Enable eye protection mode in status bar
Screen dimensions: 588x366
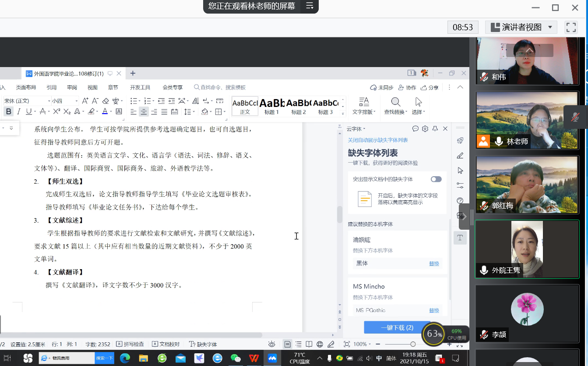coord(272,344)
